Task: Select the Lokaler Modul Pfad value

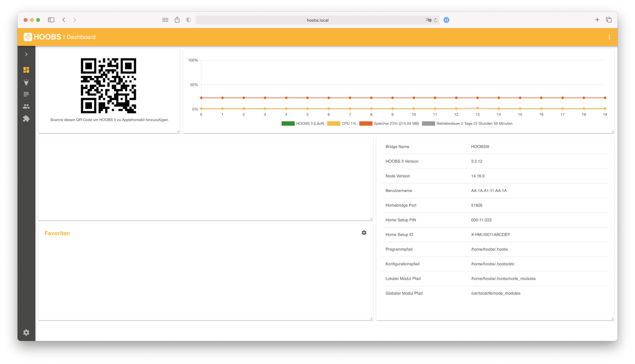Action: [x=503, y=279]
